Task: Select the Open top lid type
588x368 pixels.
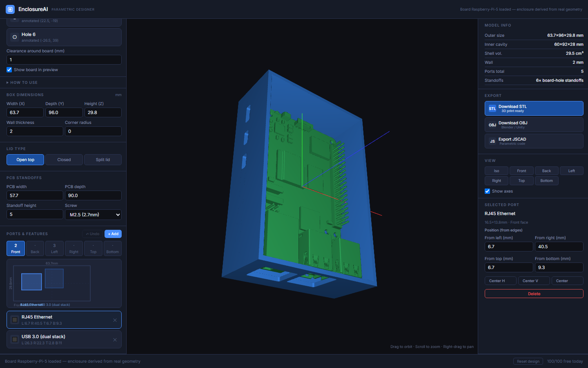Action: coord(25,160)
